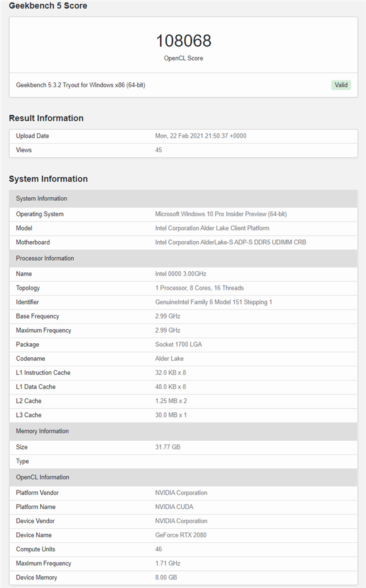
Task: Click the Compute Units label
Action: (x=35, y=550)
